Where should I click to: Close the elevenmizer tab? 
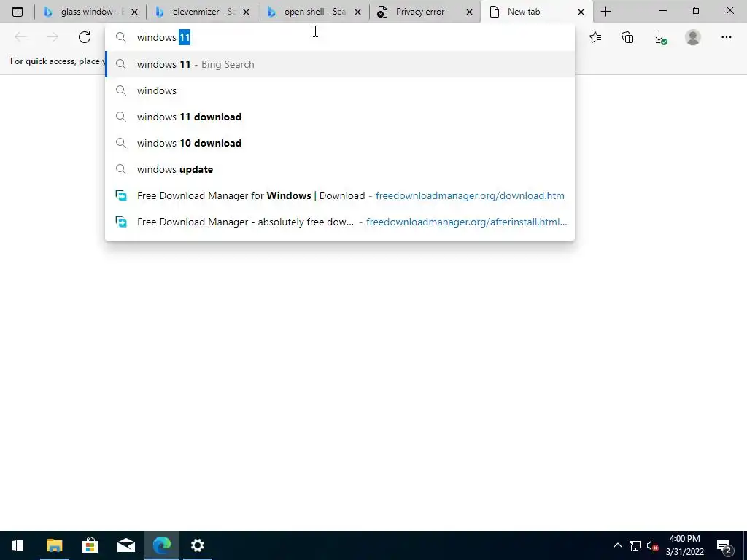[247, 12]
